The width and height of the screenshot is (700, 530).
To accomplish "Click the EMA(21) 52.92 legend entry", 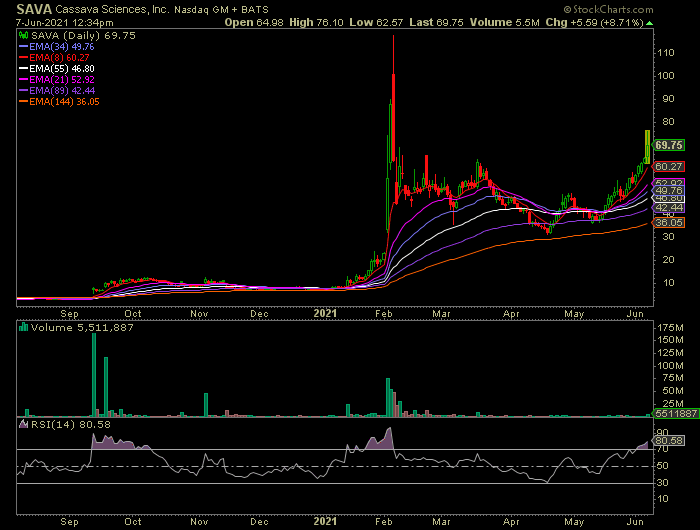I will 57,79.
